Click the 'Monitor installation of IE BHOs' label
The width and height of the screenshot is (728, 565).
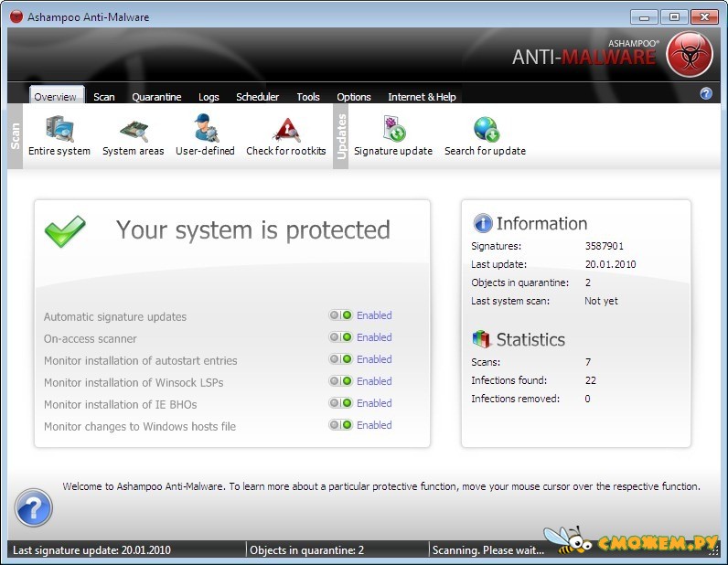point(120,404)
